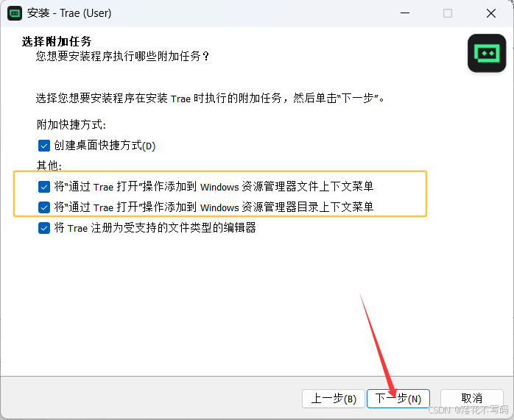
Task: Toggle the 资源管理器文件上下文菜单 checkbox
Action: (x=44, y=187)
